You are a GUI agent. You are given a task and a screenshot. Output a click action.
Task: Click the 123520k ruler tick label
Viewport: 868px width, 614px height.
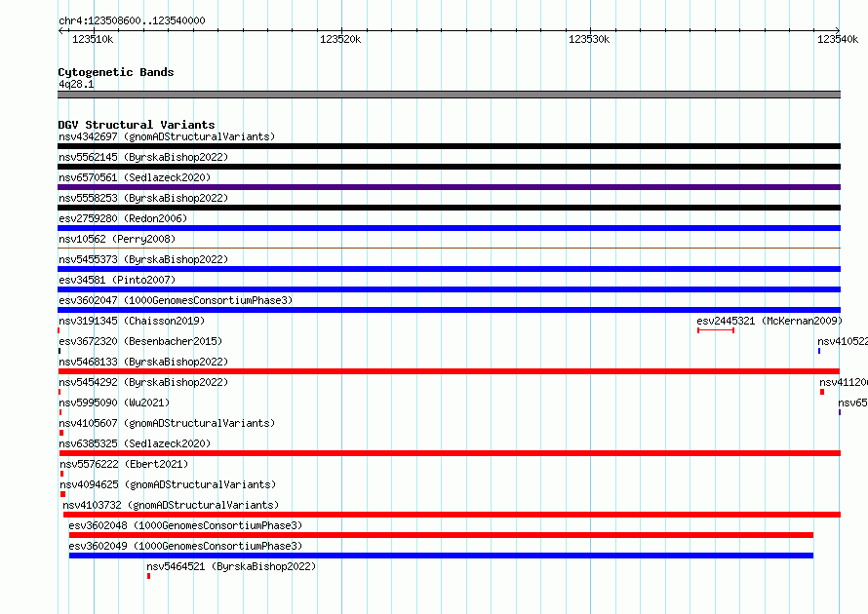pos(340,39)
